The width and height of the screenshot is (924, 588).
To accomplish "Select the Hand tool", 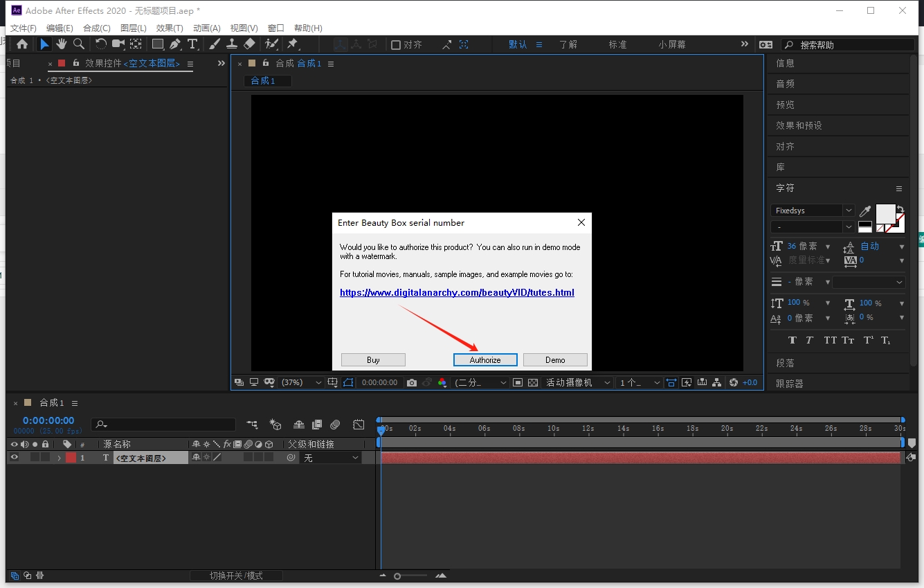I will [x=62, y=44].
